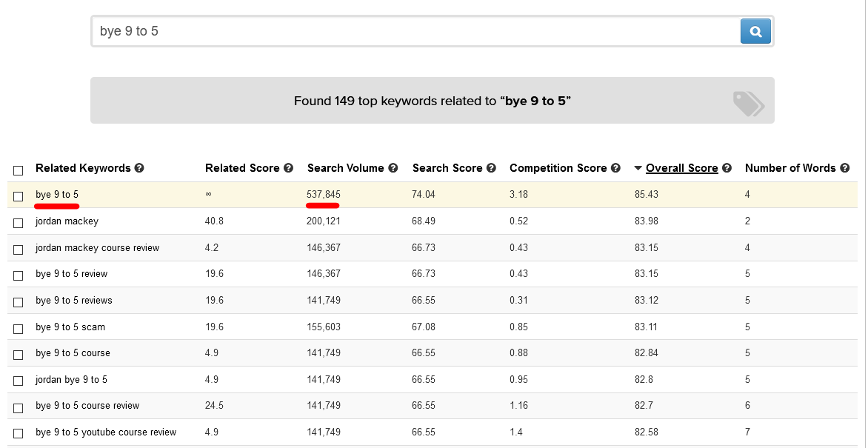Click overall score value 83.12
This screenshot has height=448, width=868.
pyautogui.click(x=647, y=300)
